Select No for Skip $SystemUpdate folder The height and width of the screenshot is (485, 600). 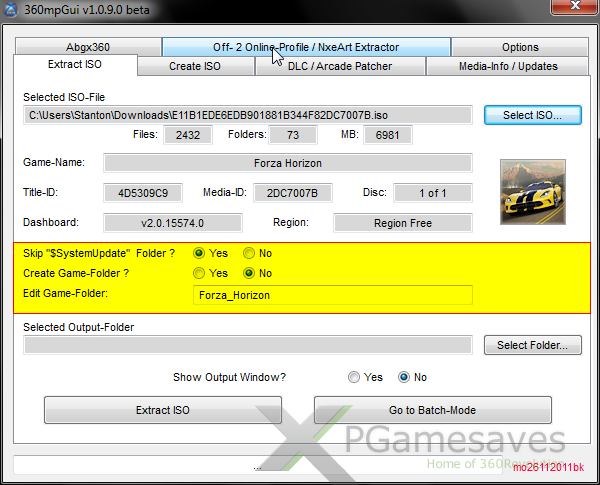click(x=250, y=254)
